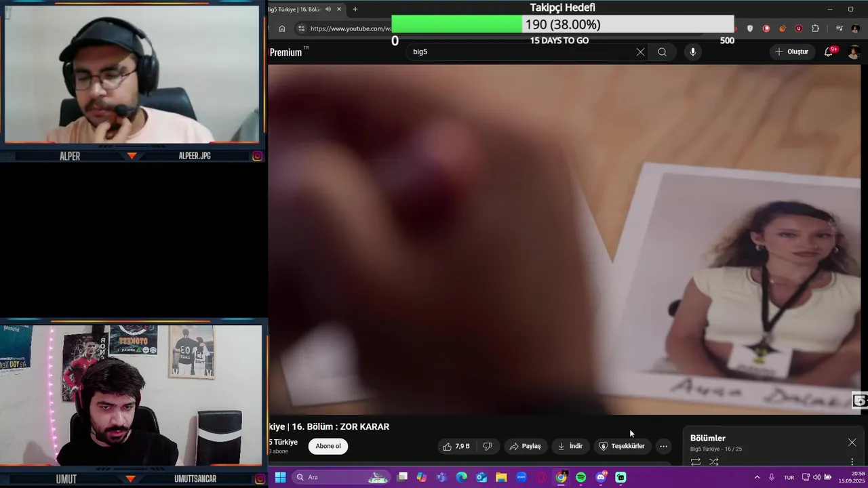This screenshot has width=868, height=488.
Task: Switch to Chrome in the taskbar
Action: pos(561,477)
